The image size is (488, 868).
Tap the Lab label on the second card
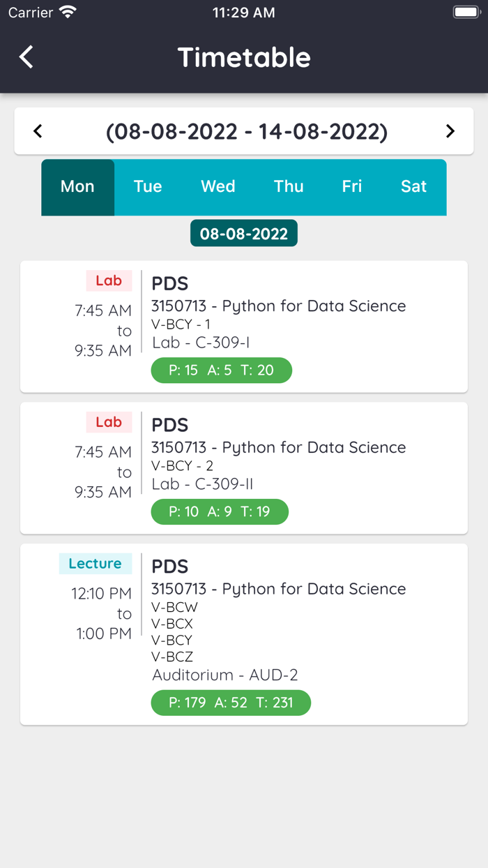coord(109,421)
